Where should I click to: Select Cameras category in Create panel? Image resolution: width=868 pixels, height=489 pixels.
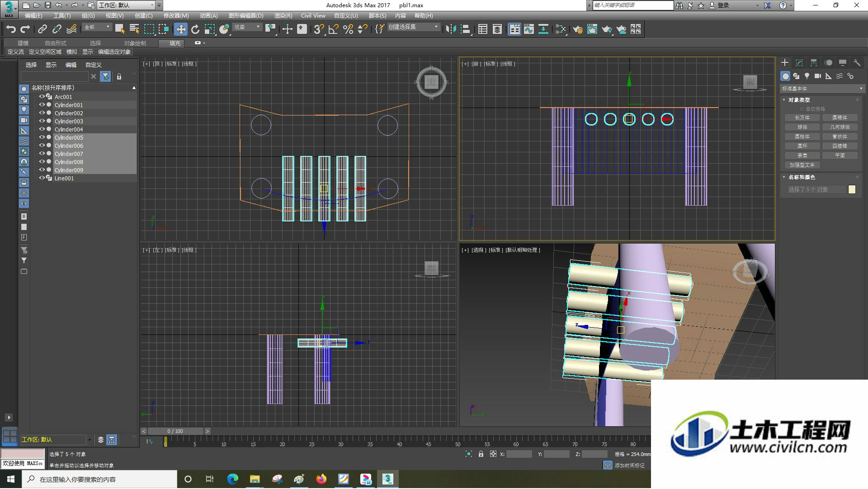(818, 76)
